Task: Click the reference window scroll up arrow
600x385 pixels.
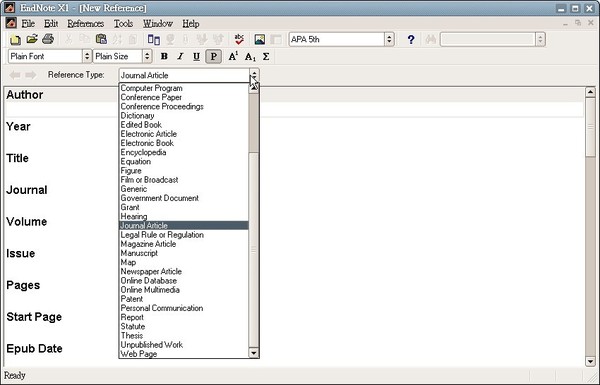Action: tap(590, 92)
